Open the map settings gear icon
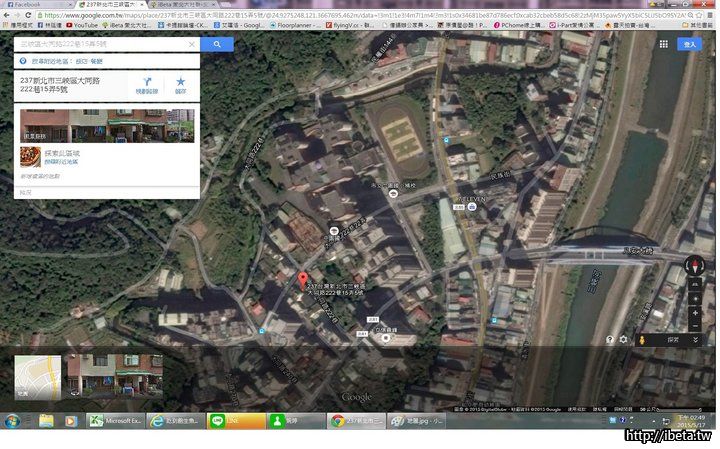 (623, 339)
